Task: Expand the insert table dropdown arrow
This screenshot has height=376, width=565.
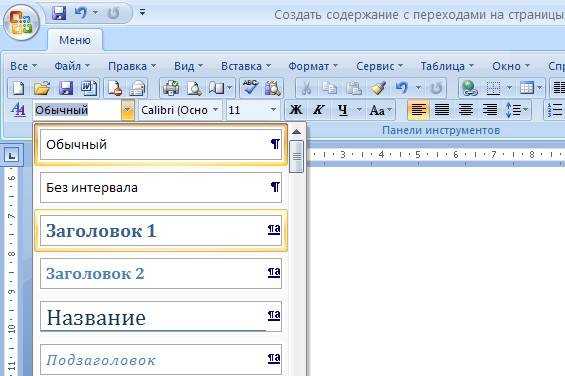Action: 539,88
